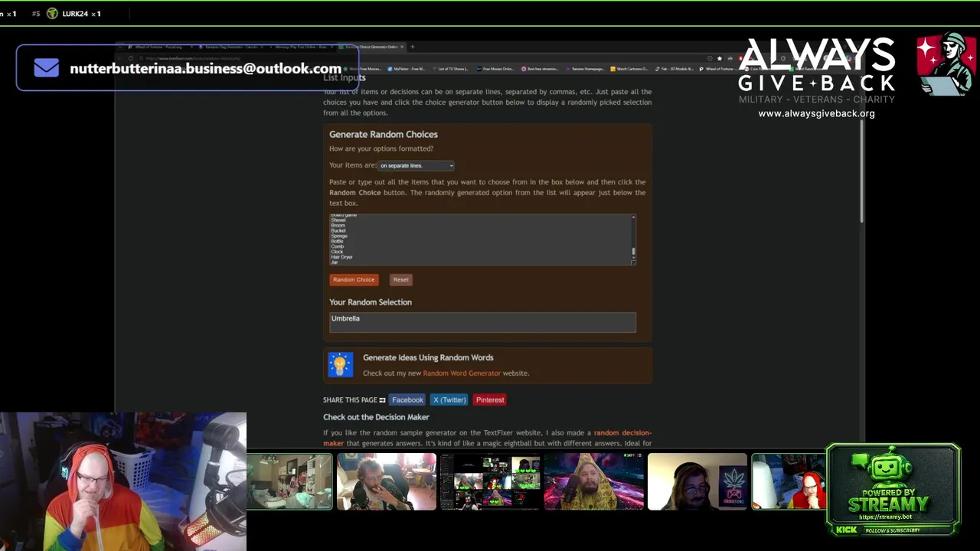Click the Sponge list entry
Viewport: 980px width, 551px height.
coord(339,236)
